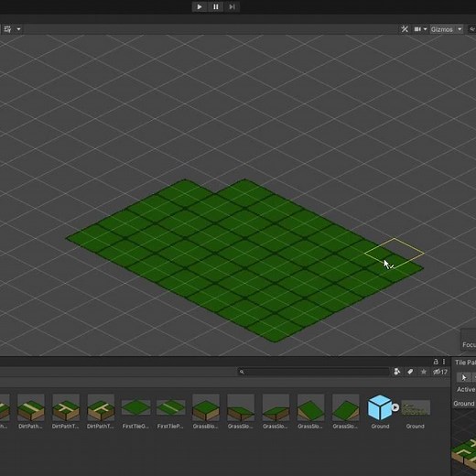Start Play mode with the Play button
The width and height of the screenshot is (476, 476).
[200, 6]
